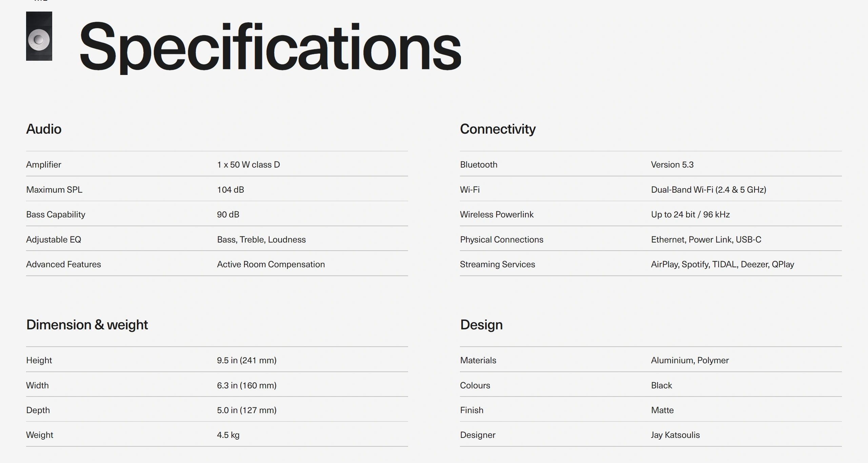Click the Streaming Services row label
Screen dimensions: 868x463
coord(497,264)
